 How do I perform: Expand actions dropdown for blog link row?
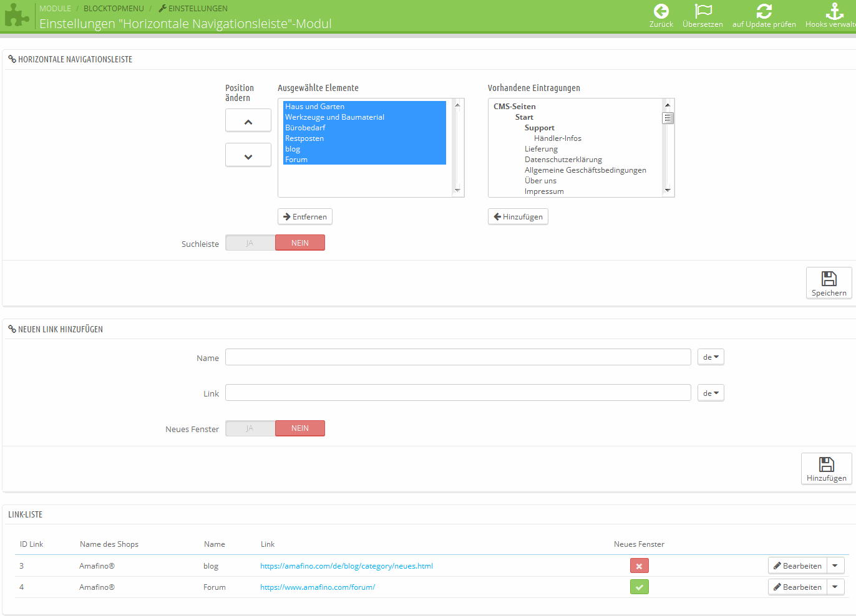pyautogui.click(x=835, y=565)
